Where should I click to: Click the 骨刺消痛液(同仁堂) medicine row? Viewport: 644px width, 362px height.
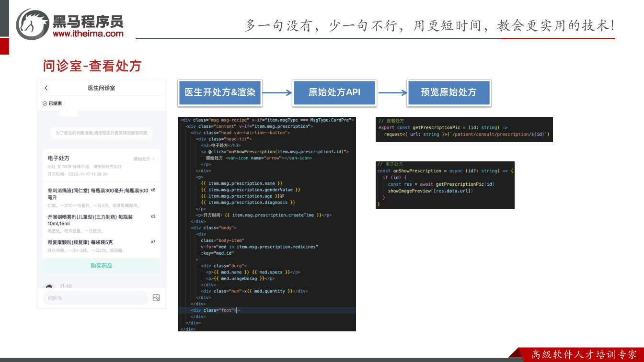tap(102, 197)
